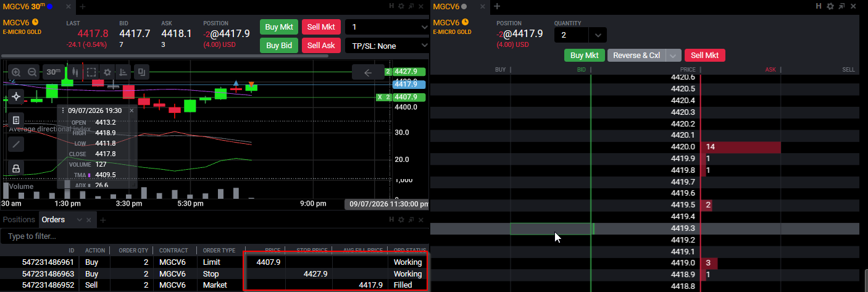Click ask size 14 at 4420.0
The width and height of the screenshot is (868, 292).
741,147
